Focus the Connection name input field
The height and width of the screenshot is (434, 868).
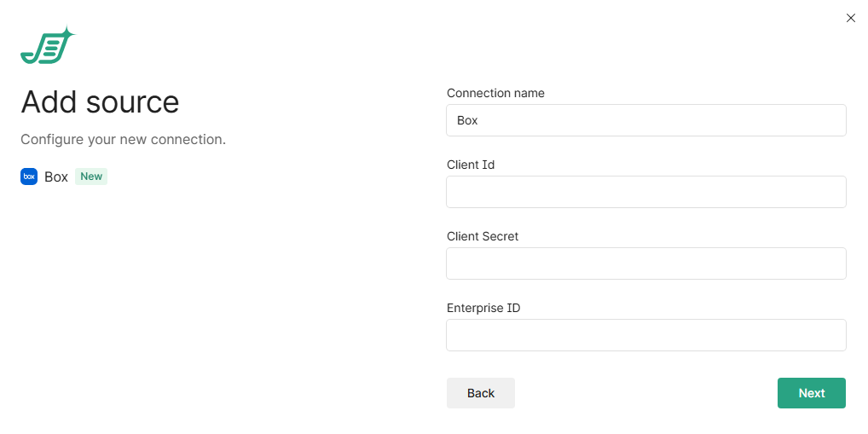point(645,120)
